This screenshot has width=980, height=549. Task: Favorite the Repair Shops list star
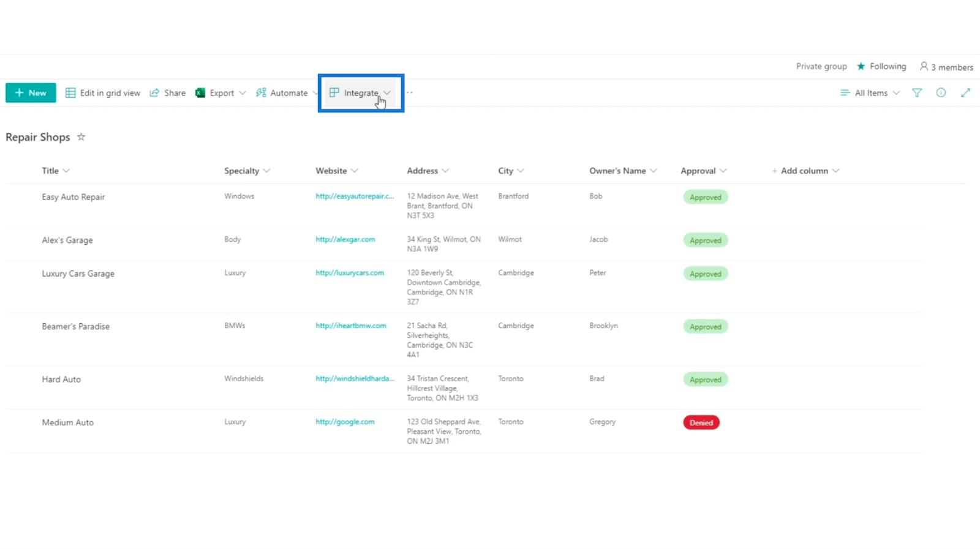point(81,137)
